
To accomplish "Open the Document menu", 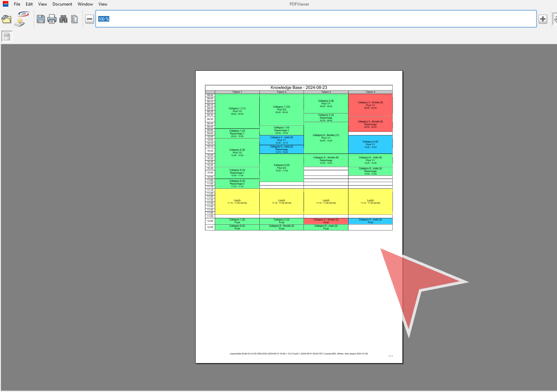I will point(62,4).
